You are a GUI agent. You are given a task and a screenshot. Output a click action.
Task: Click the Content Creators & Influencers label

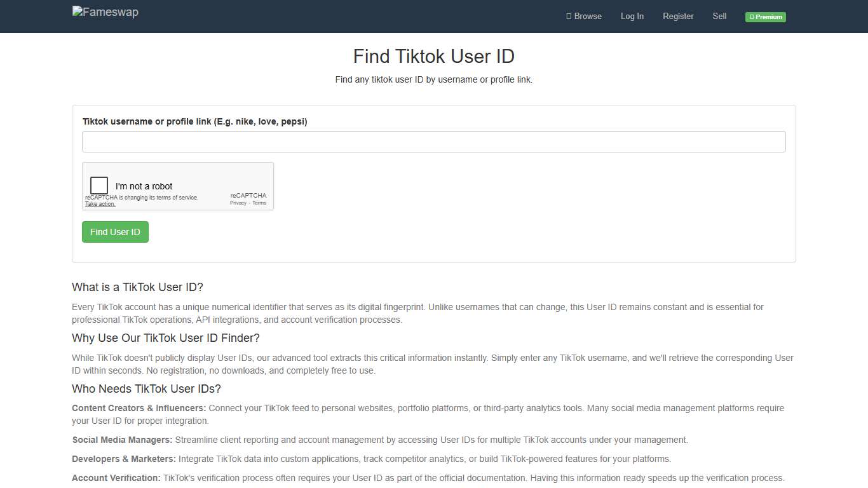(139, 408)
